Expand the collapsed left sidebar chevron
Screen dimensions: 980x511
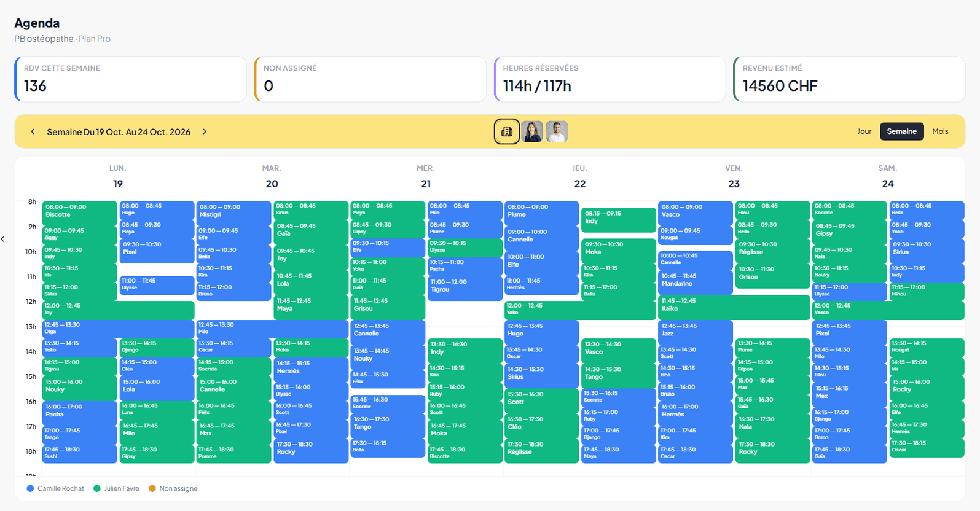point(3,239)
